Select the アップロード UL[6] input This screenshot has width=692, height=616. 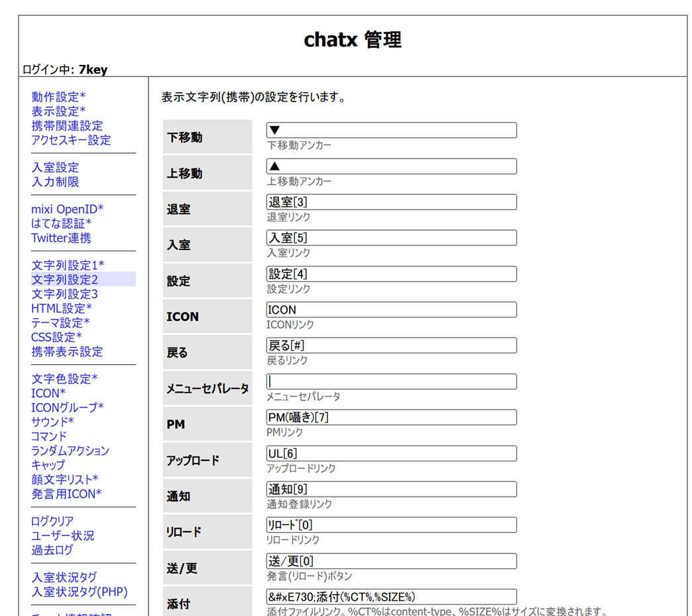click(x=391, y=454)
